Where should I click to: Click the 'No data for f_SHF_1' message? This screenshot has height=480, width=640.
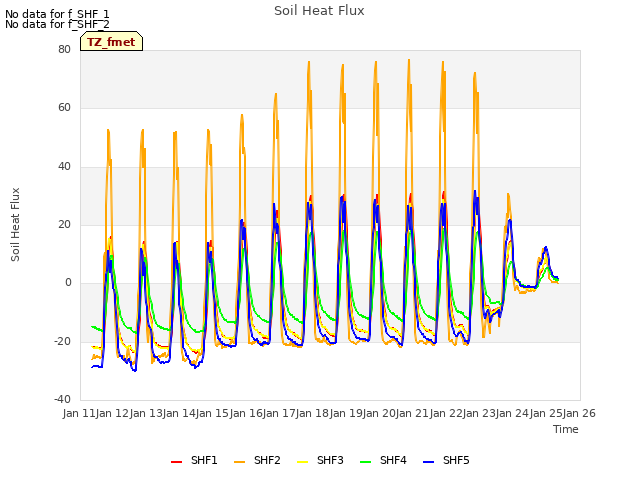57,14
